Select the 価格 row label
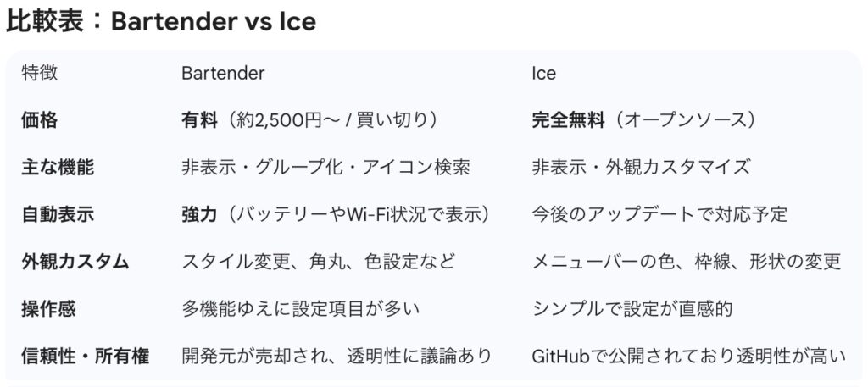Viewport: 868px width, 387px height. tap(40, 120)
